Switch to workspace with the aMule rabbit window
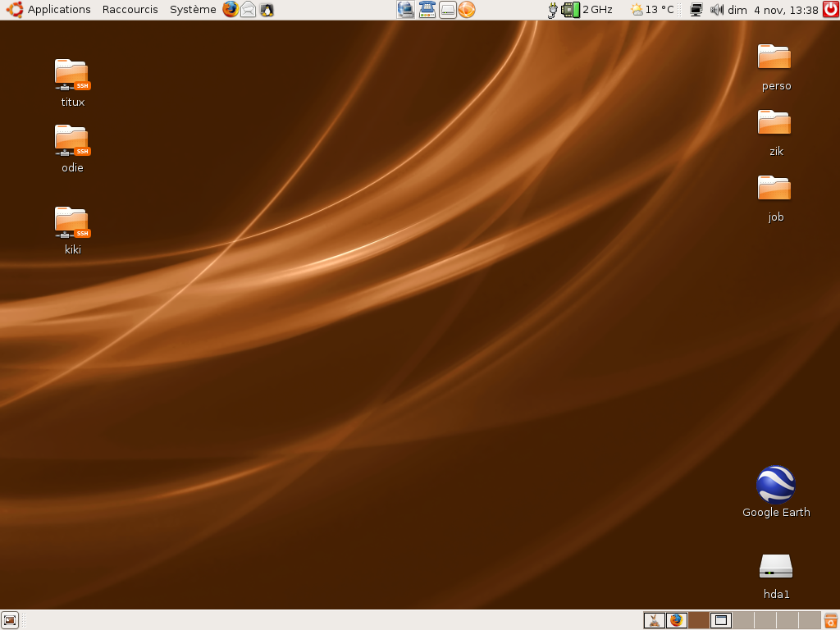Screen dimensions: 840x630 click(654, 620)
